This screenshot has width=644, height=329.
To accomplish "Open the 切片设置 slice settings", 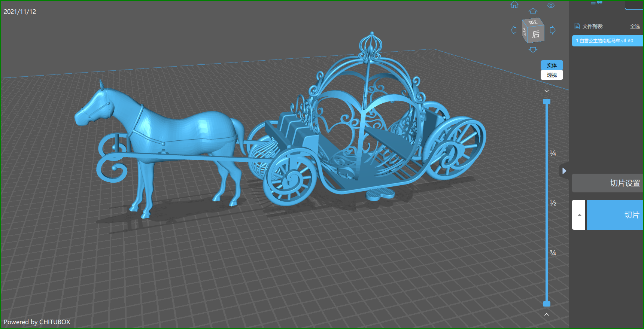I will (x=608, y=183).
